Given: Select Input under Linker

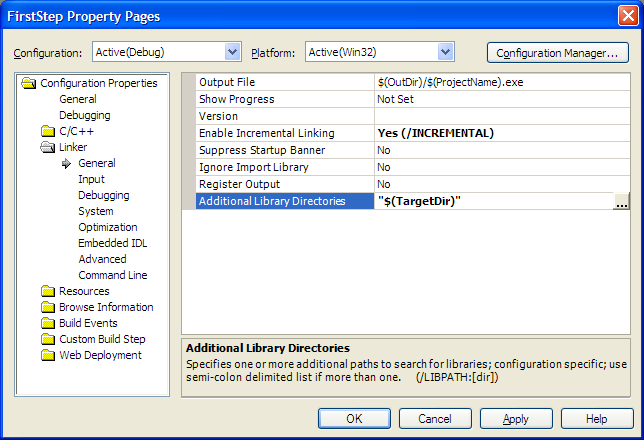Looking at the screenshot, I should [x=91, y=179].
